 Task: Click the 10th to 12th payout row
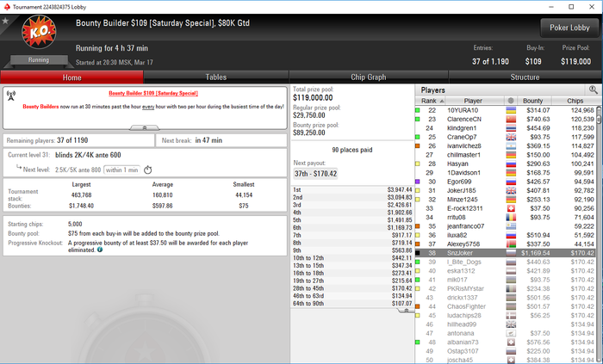(x=352, y=258)
